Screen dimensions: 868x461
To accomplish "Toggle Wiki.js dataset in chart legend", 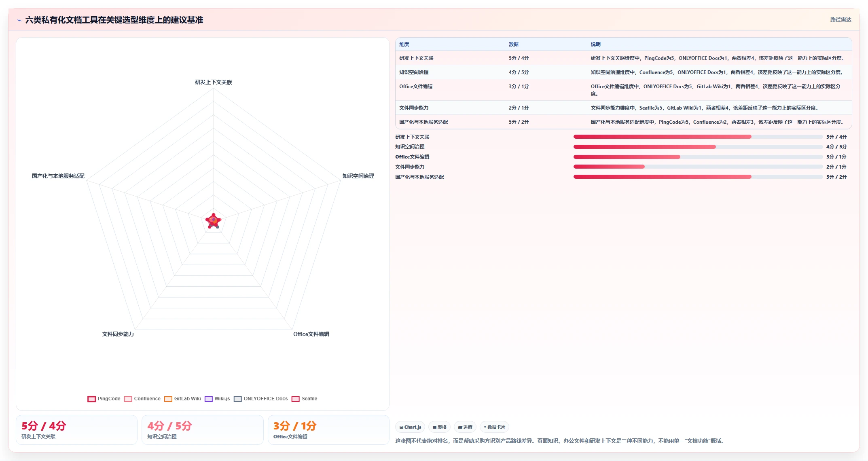I will point(217,399).
